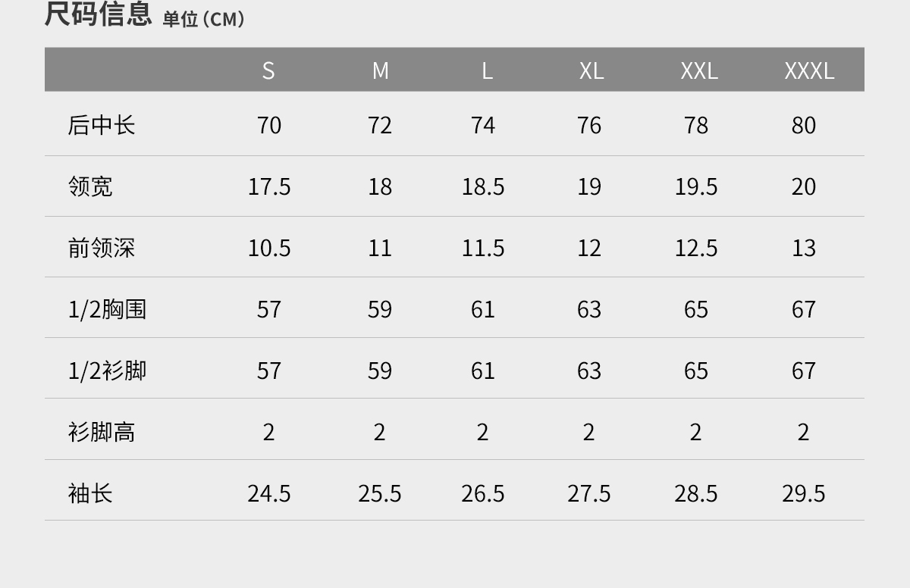Image resolution: width=910 pixels, height=588 pixels.
Task: Click the 尺码信息 heading
Action: (x=98, y=14)
